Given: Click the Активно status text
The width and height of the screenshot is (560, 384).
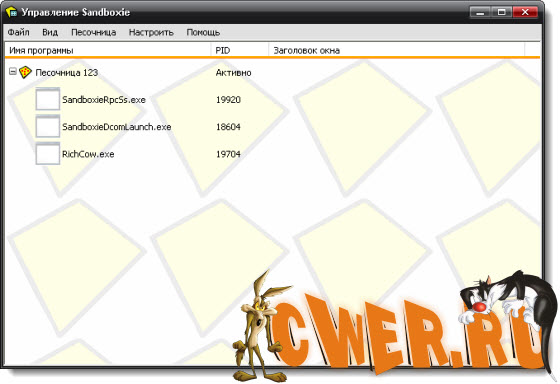Looking at the screenshot, I should point(234,73).
